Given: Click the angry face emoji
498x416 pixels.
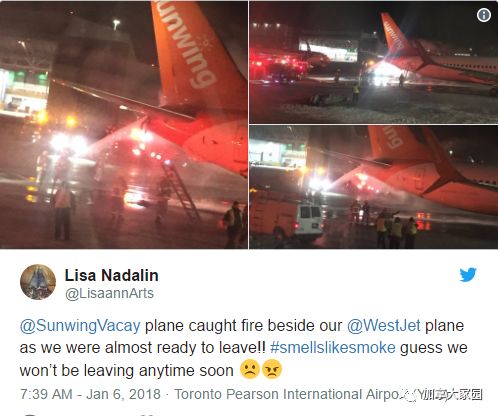Looking at the screenshot, I should (x=272, y=369).
